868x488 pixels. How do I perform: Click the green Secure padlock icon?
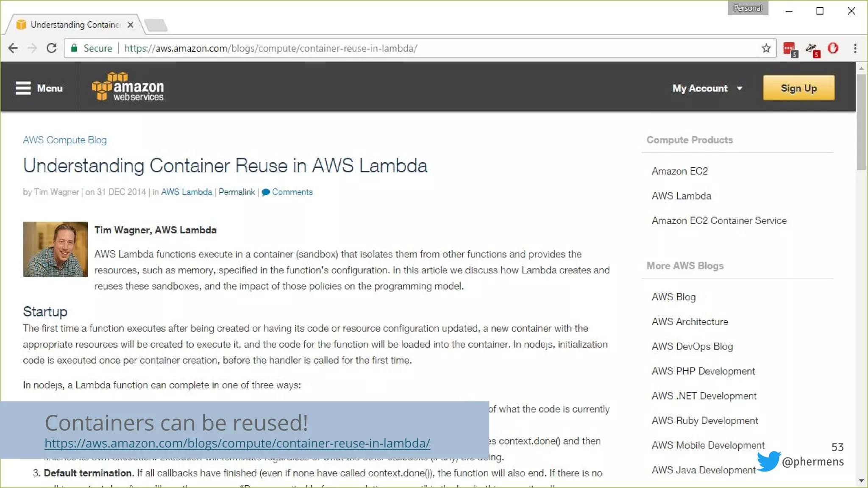pyautogui.click(x=74, y=48)
